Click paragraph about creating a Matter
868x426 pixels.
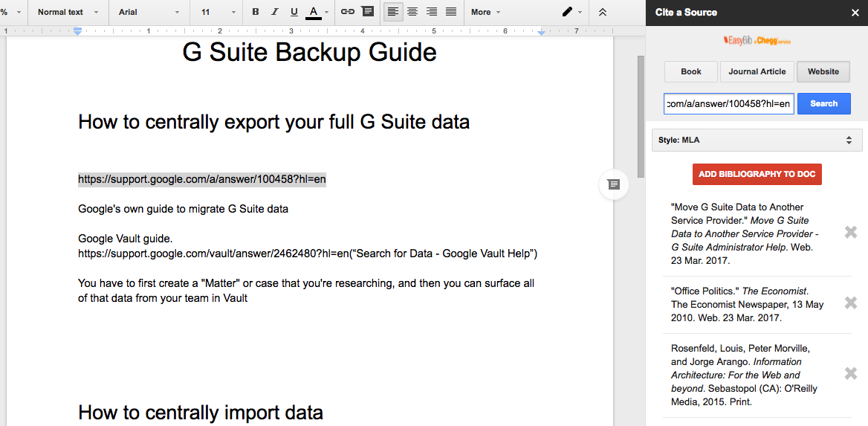(x=306, y=291)
